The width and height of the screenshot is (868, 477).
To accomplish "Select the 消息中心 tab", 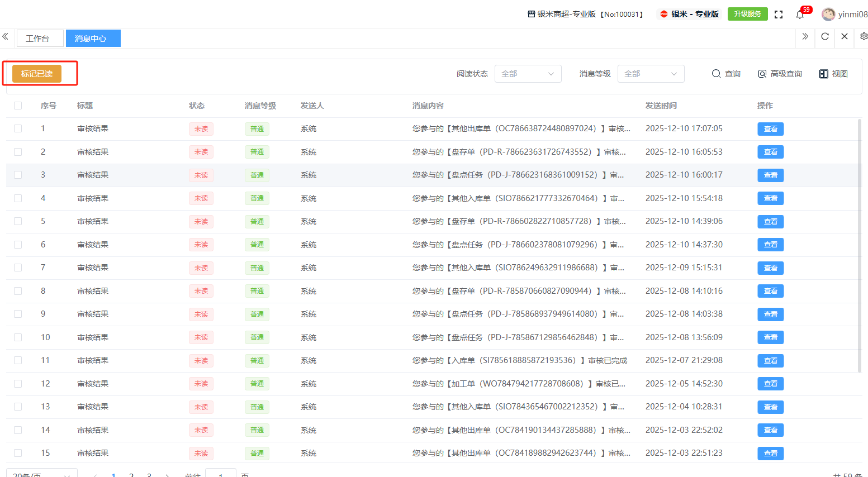I will click(x=91, y=39).
